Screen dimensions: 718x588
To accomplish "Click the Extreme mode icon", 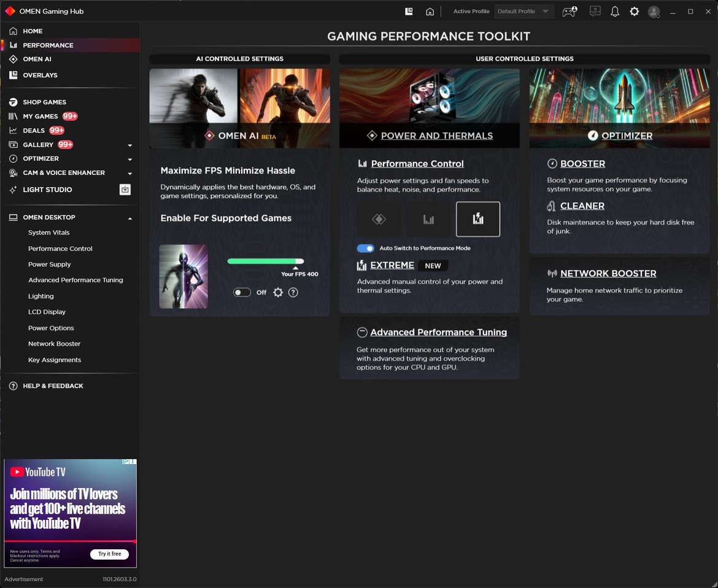I will coord(361,266).
